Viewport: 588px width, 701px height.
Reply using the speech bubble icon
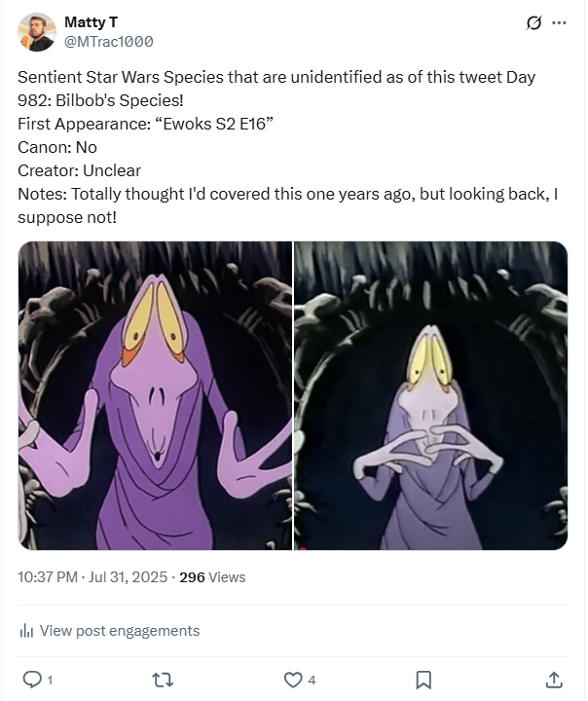coord(30,680)
